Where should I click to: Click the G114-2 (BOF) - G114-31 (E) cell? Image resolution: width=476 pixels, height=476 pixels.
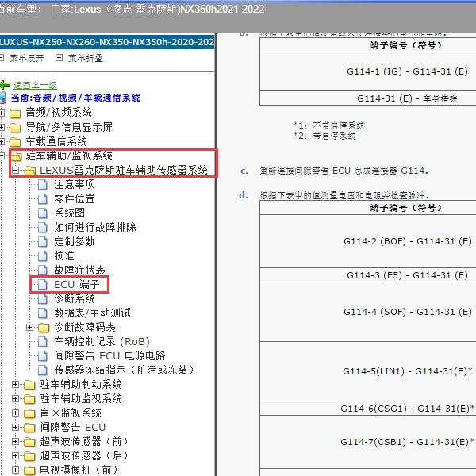pyautogui.click(x=408, y=241)
